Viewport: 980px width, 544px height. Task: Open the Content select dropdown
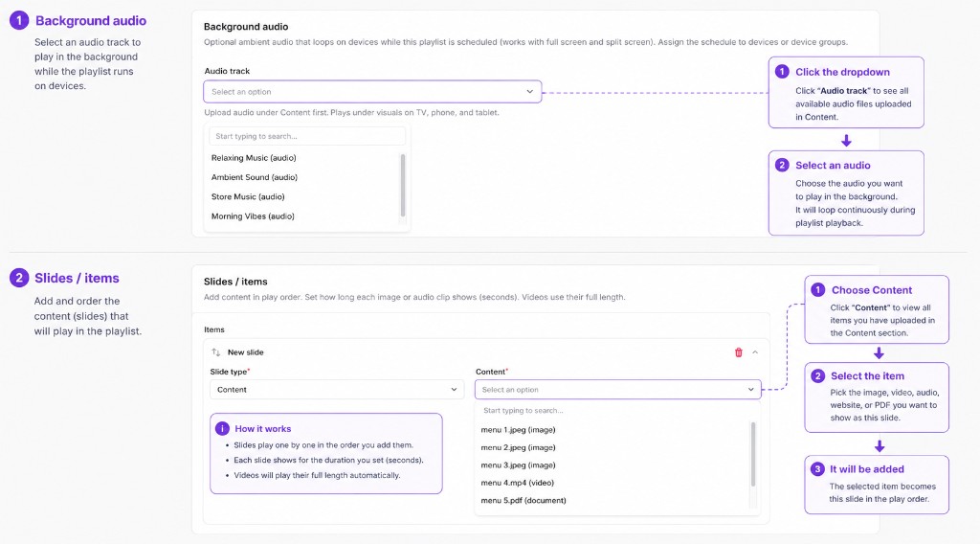pyautogui.click(x=617, y=389)
